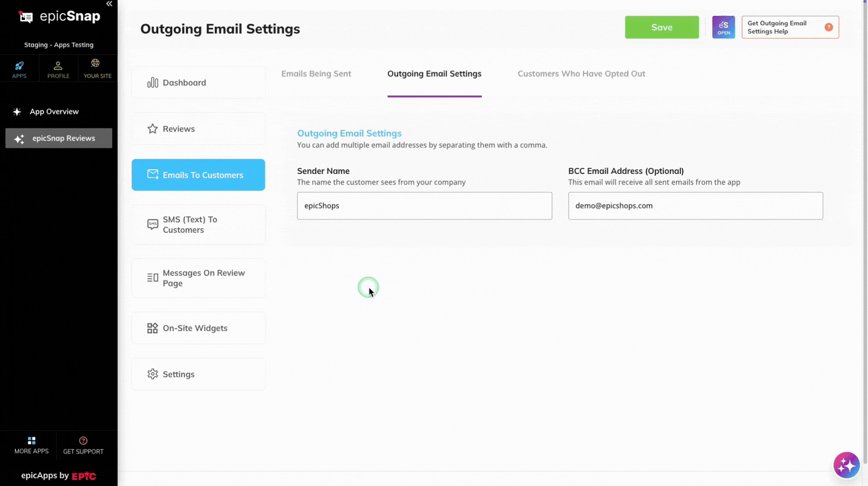
Task: Switch to Emails Being Sent tab
Action: click(316, 74)
